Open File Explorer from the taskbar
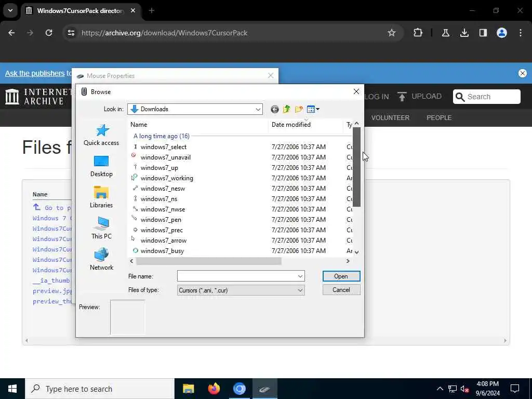This screenshot has height=399, width=532. [188, 389]
